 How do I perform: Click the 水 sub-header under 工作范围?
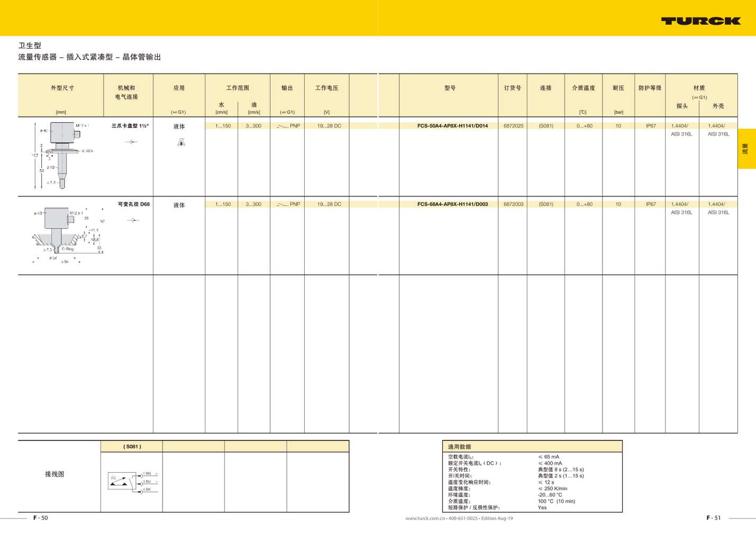pos(222,105)
